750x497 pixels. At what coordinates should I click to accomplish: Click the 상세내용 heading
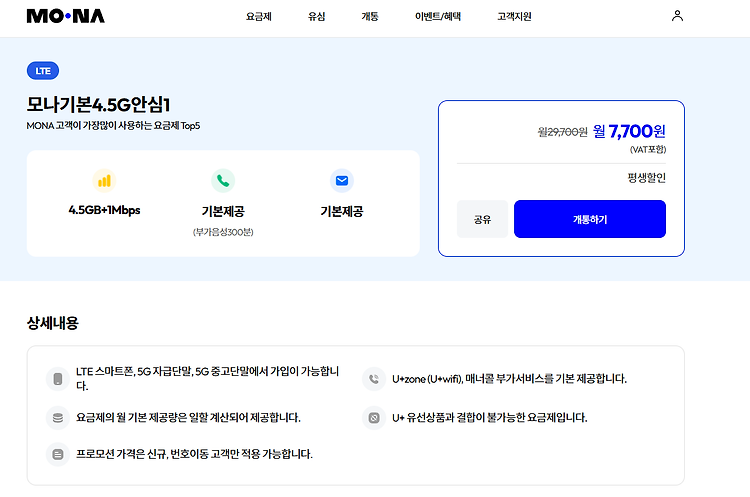point(53,323)
